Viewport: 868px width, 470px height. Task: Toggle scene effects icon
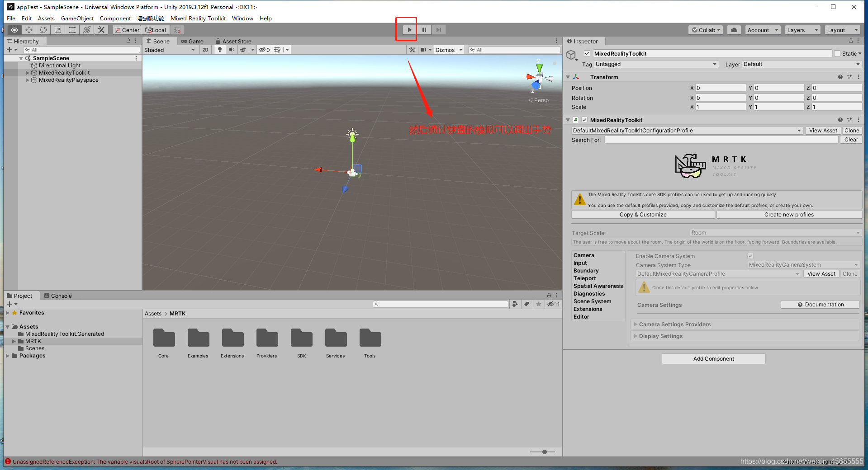pos(243,50)
